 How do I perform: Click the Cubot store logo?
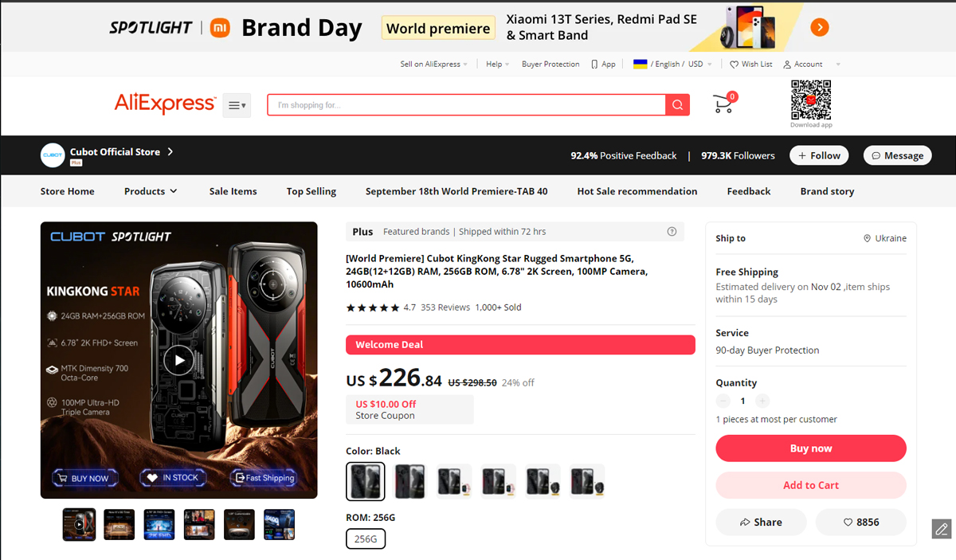[x=53, y=155]
